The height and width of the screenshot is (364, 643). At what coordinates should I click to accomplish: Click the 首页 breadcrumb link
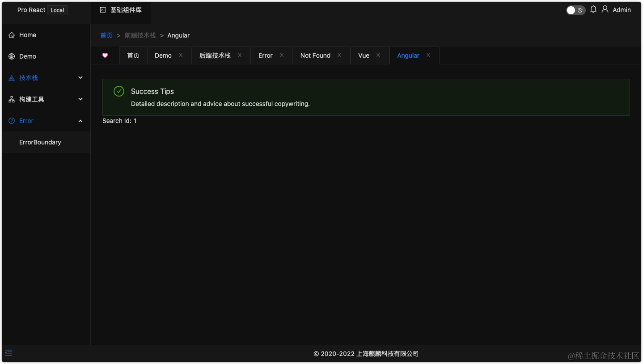(106, 35)
